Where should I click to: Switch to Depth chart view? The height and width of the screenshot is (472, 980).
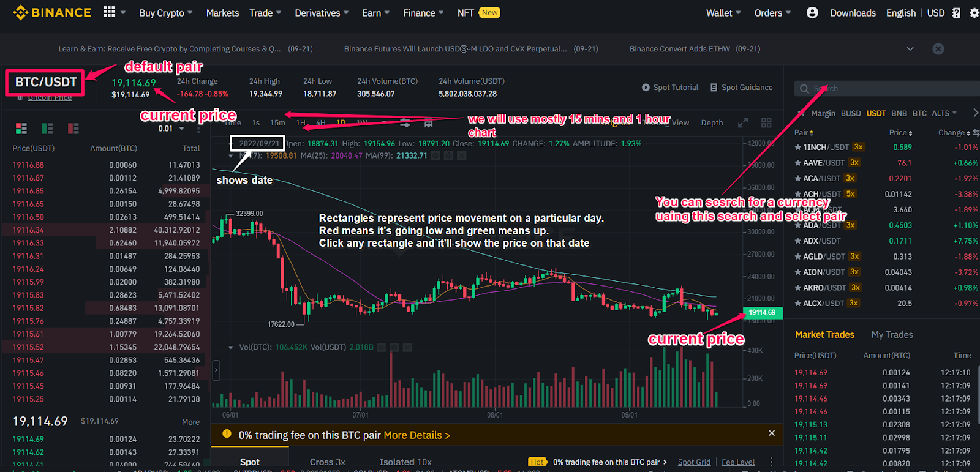tap(712, 123)
